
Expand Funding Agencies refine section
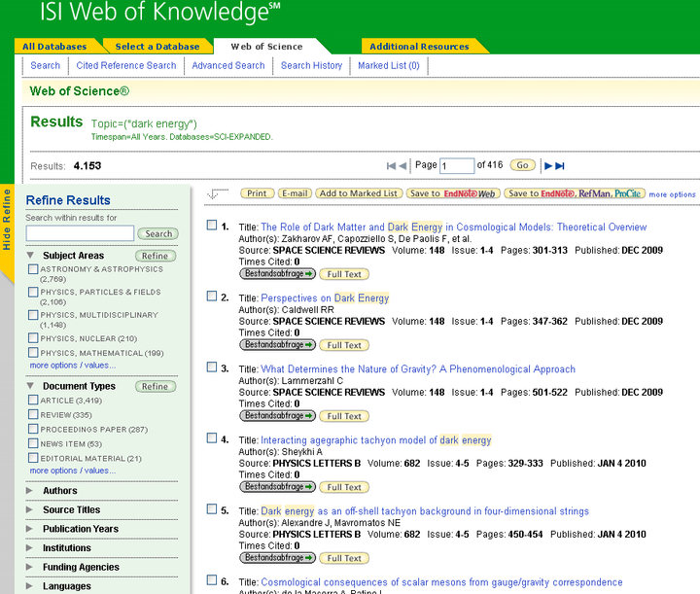tap(29, 567)
